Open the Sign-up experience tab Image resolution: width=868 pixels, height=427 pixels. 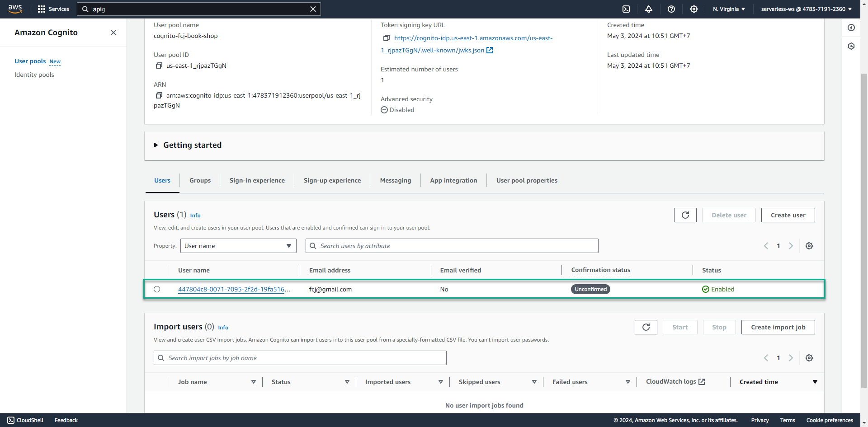[332, 180]
